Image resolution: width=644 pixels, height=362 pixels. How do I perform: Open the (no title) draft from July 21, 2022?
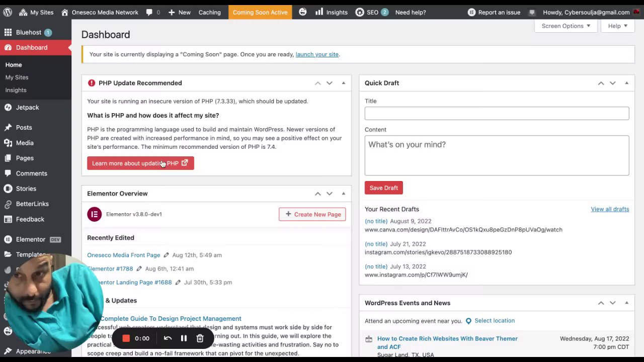(376, 244)
